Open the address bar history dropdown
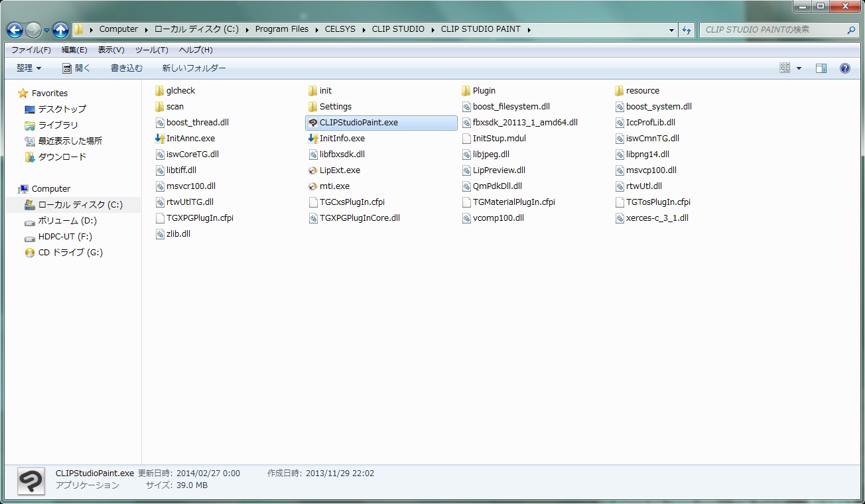The width and height of the screenshot is (865, 504). (x=672, y=30)
